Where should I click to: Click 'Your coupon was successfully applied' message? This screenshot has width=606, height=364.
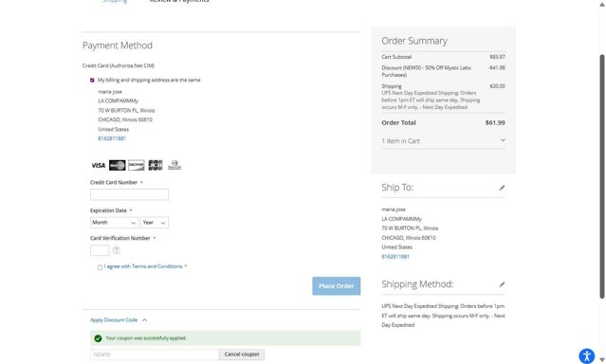pos(146,338)
